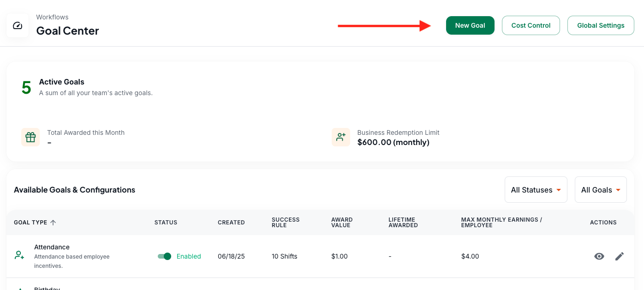644x290 pixels.
Task: Open the All Statuses dropdown
Action: coord(536,189)
